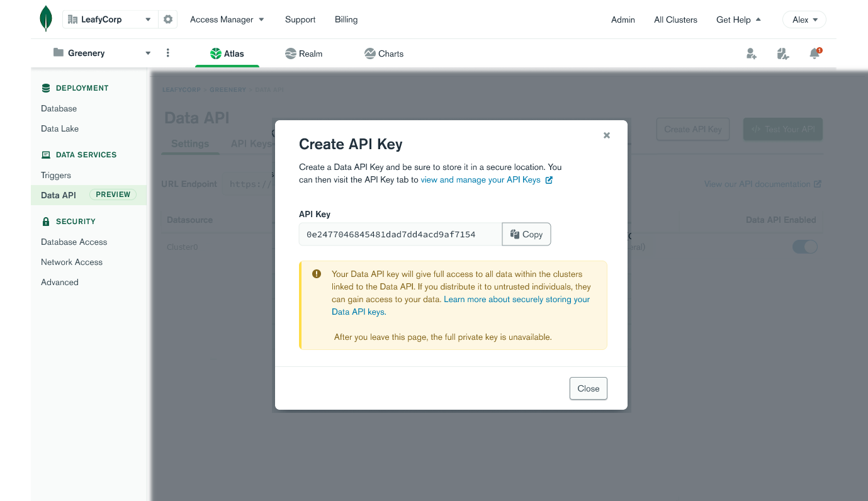Open the Admin link
The width and height of the screenshot is (868, 501).
(x=623, y=20)
